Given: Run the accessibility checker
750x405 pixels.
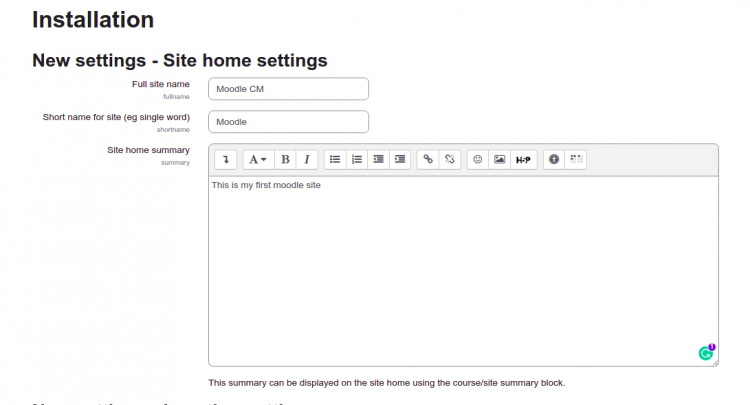Looking at the screenshot, I should click(x=554, y=159).
